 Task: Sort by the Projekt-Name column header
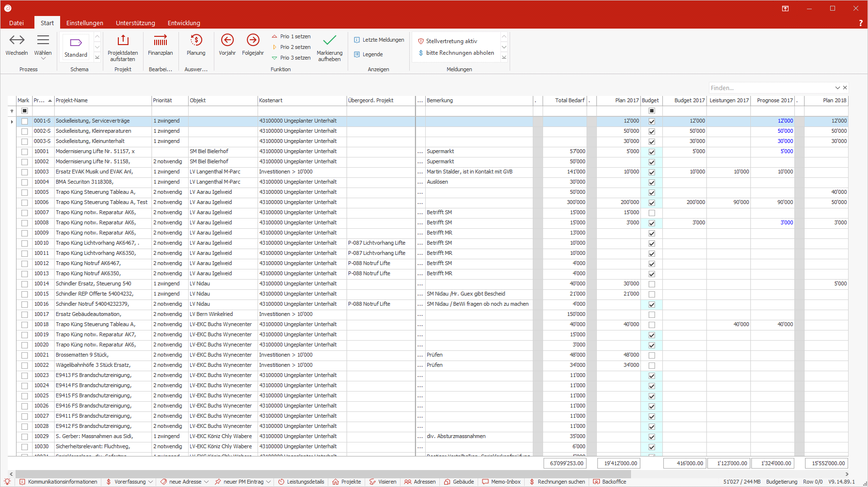pyautogui.click(x=103, y=100)
